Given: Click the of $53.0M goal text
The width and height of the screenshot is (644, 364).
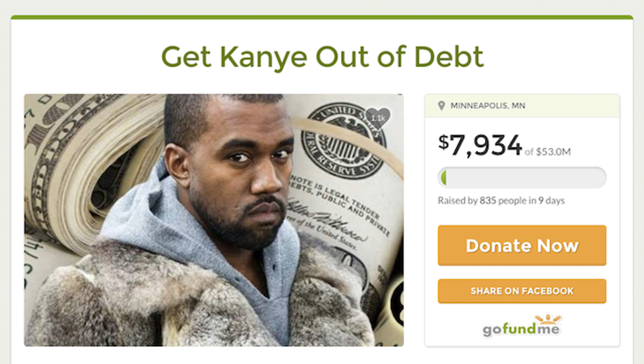Looking at the screenshot, I should (x=548, y=152).
